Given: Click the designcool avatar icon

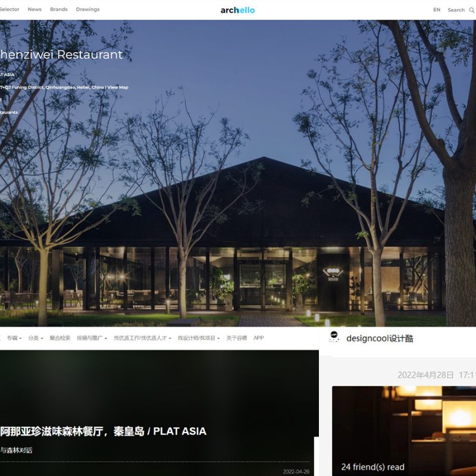Looking at the screenshot, I should coord(334,337).
